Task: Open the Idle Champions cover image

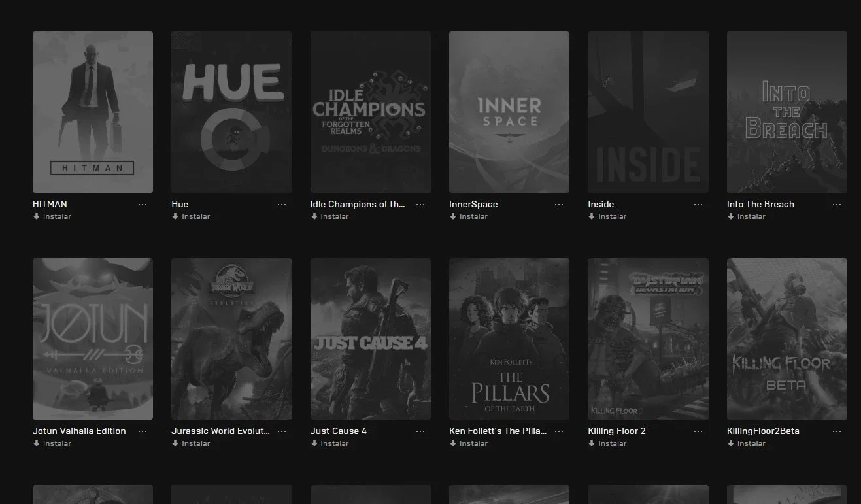Action: pos(371,112)
